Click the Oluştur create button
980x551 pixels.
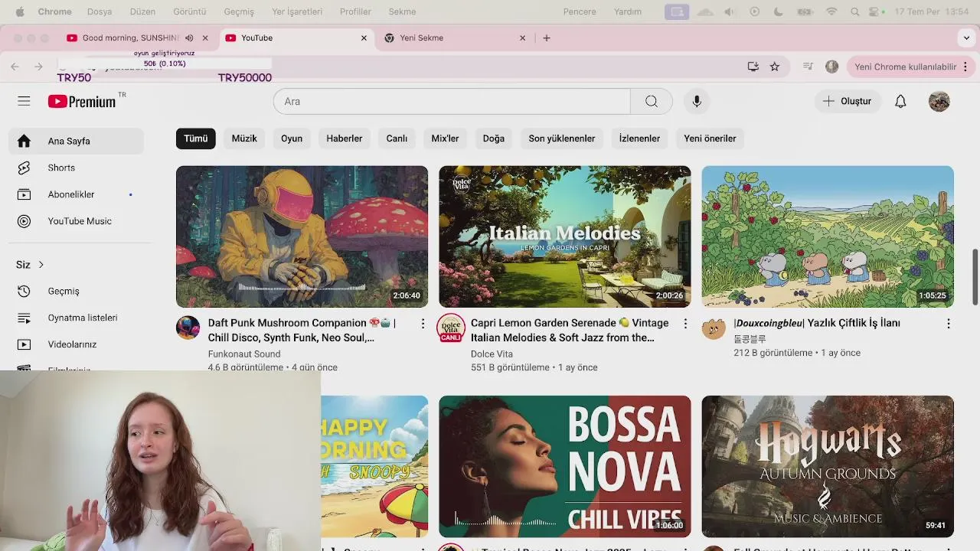pyautogui.click(x=847, y=101)
